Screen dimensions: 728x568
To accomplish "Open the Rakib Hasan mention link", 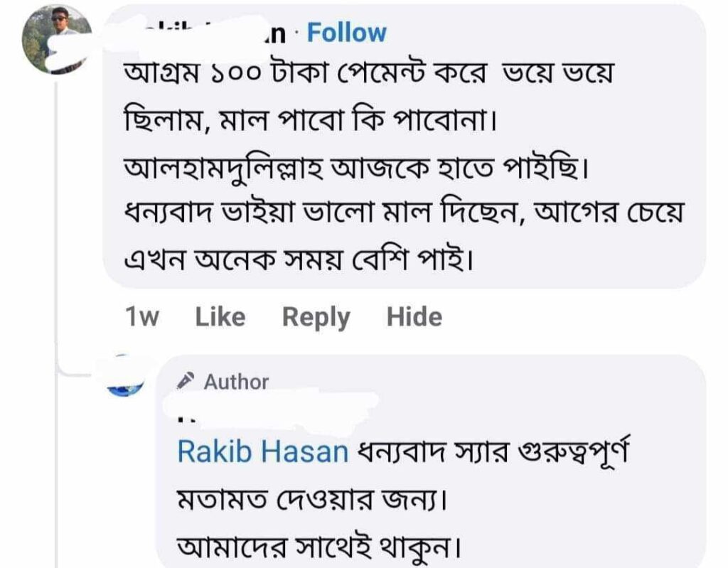I will 262,452.
